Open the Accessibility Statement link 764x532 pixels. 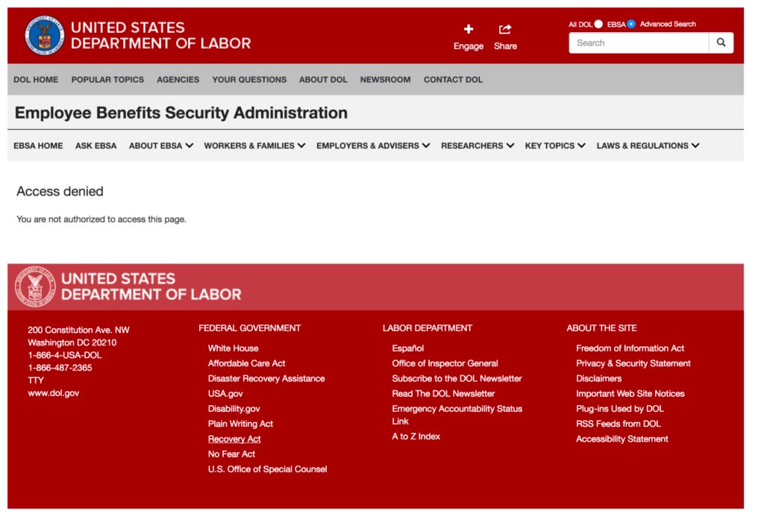tap(621, 439)
